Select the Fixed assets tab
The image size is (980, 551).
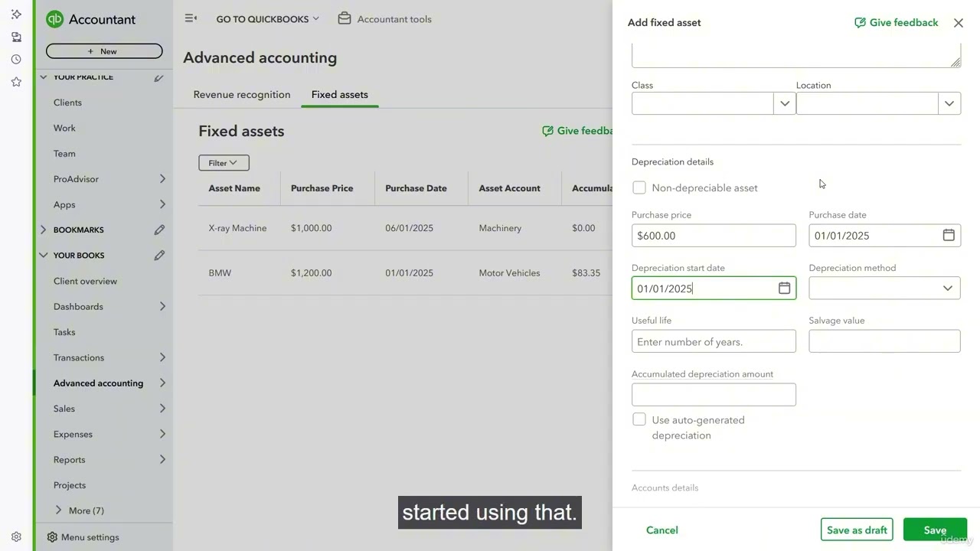339,95
